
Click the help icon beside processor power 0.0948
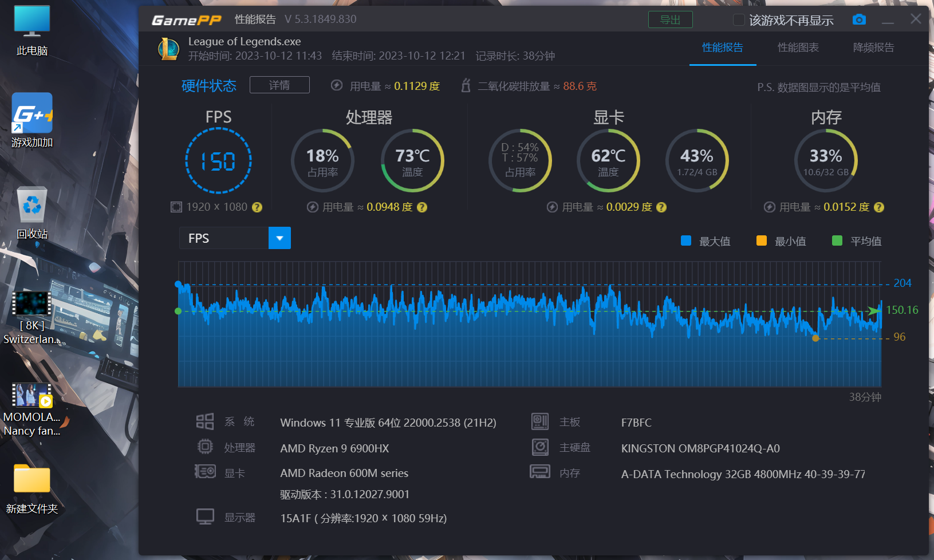[422, 207]
